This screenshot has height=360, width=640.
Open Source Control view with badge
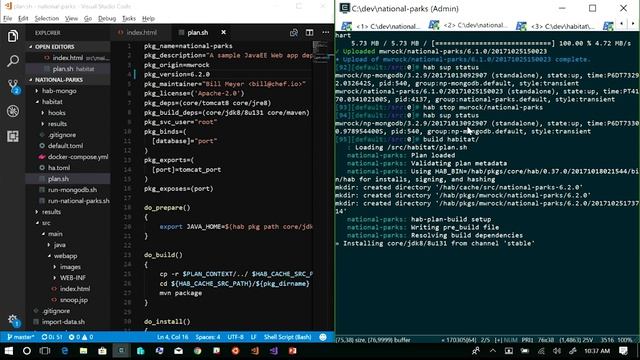tap(13, 86)
